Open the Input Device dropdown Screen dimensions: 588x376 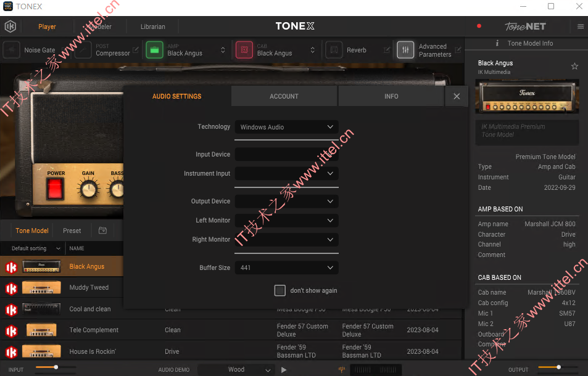(x=286, y=154)
